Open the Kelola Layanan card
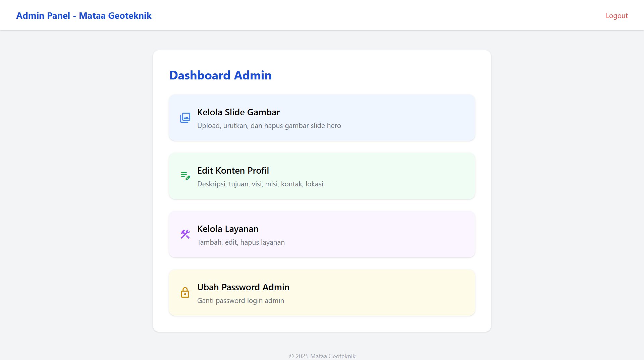 [322, 234]
